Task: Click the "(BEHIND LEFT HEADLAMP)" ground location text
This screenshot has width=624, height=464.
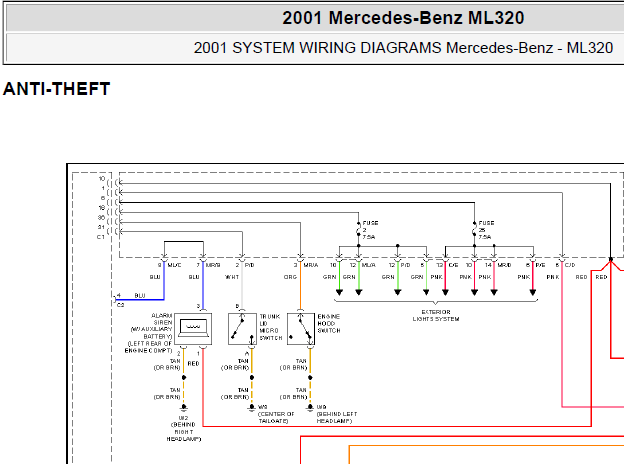Action: [x=337, y=417]
